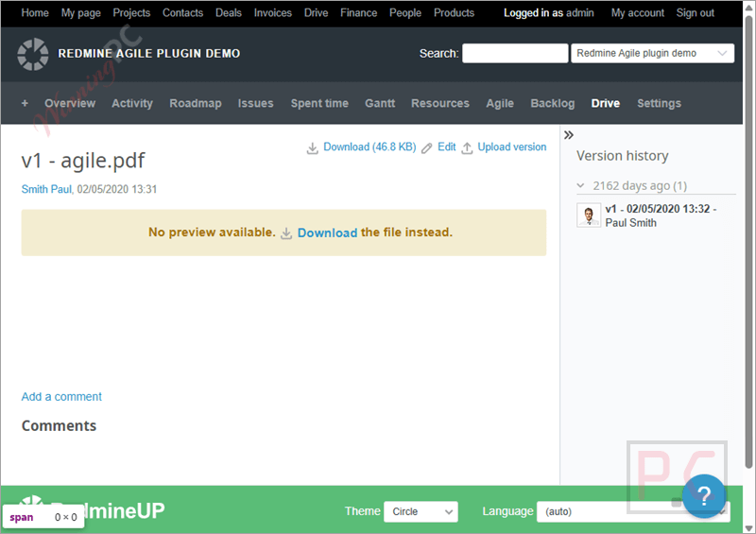Open Finance in top menu
The width and height of the screenshot is (756, 534).
point(359,13)
